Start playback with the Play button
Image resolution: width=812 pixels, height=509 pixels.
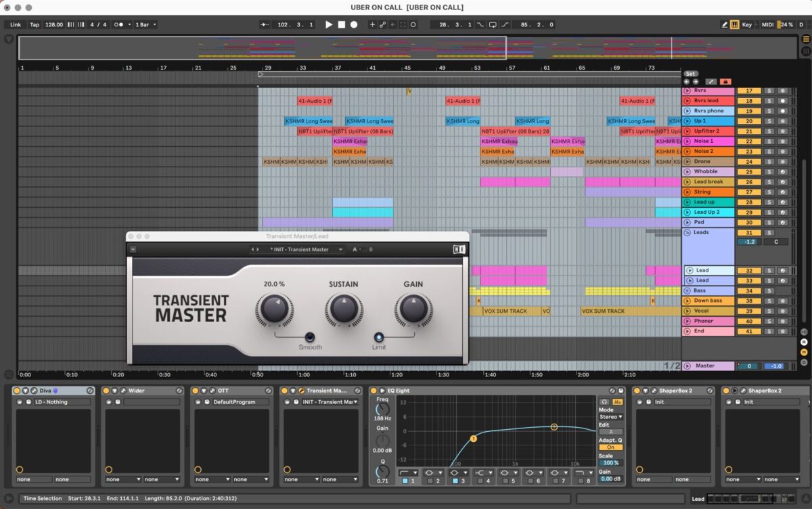click(329, 24)
